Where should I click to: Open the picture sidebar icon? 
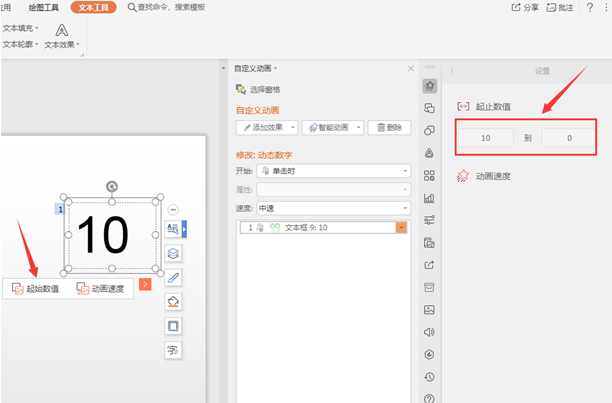pos(429,310)
